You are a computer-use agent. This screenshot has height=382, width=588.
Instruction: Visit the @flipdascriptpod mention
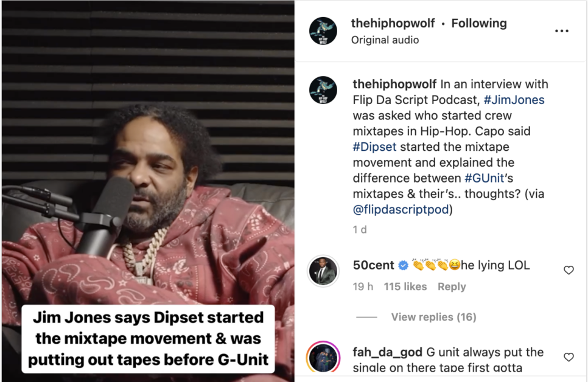(x=401, y=209)
